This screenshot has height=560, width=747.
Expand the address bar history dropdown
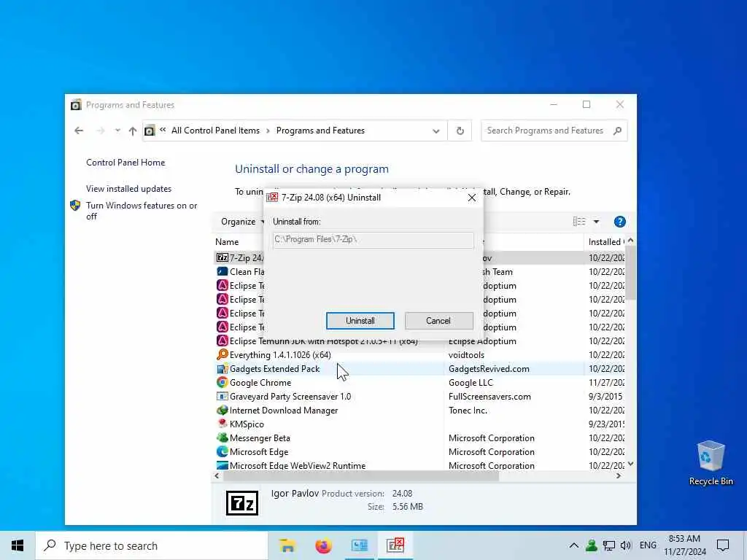point(436,131)
